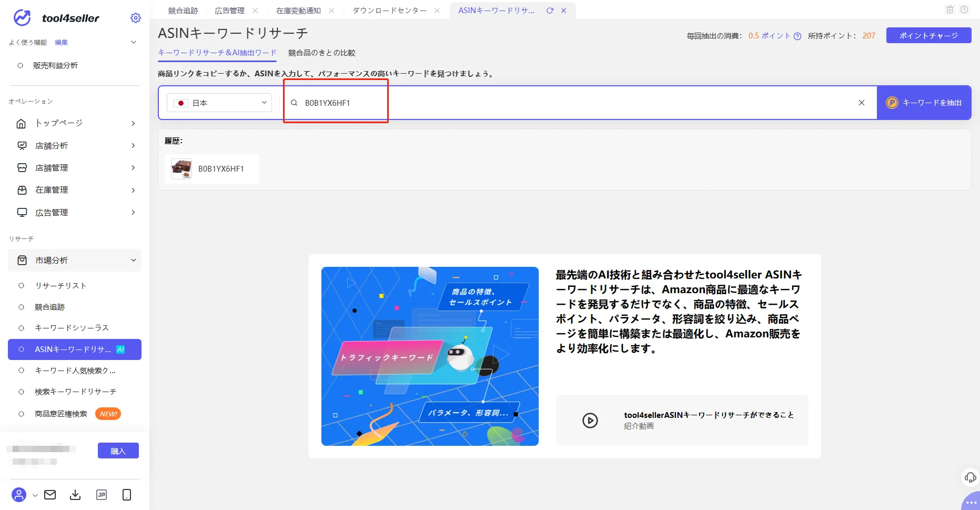Viewport: 980px width, 510px height.
Task: Expand the 在庫管理 menu
Action: [x=133, y=190]
